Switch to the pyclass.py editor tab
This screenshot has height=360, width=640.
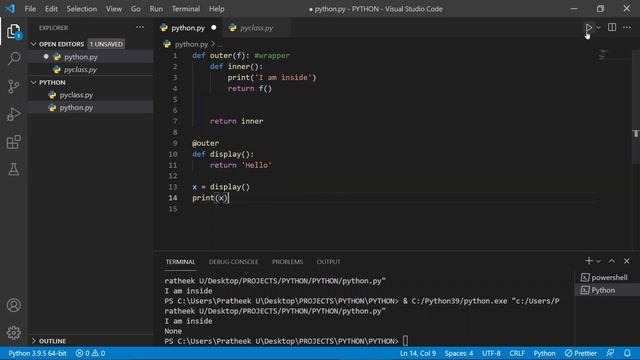coord(256,28)
